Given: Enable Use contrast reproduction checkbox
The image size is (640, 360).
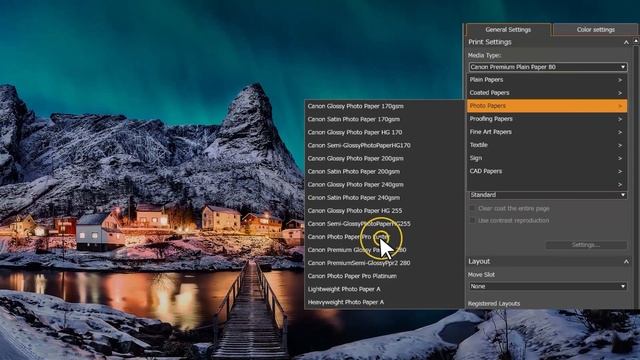Looking at the screenshot, I should tap(472, 220).
